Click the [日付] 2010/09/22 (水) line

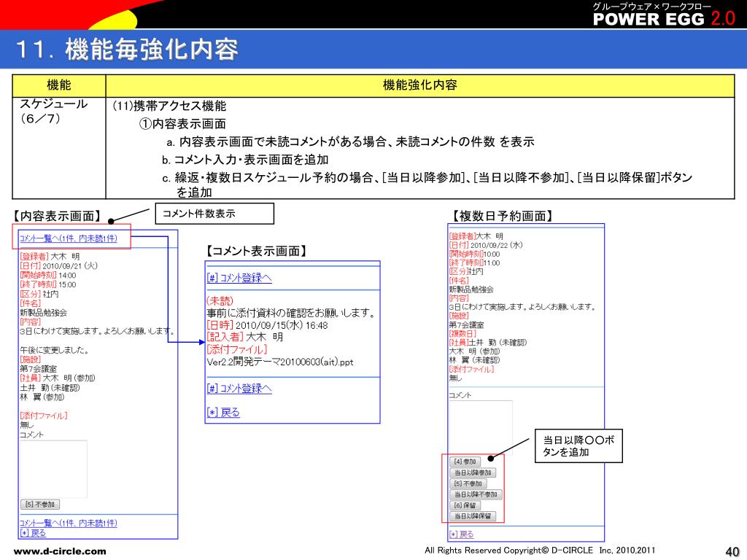coord(486,245)
